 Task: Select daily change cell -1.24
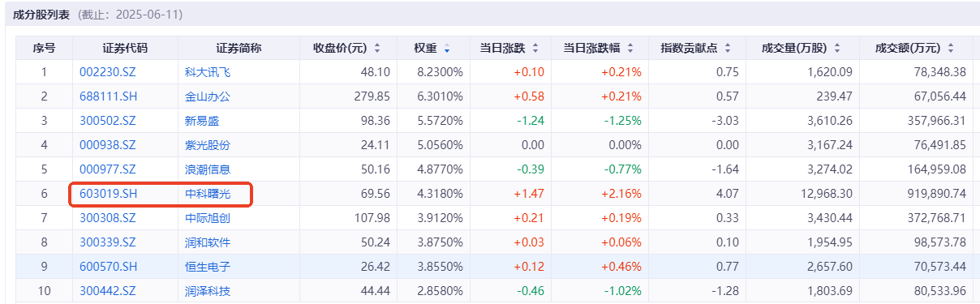(x=531, y=121)
